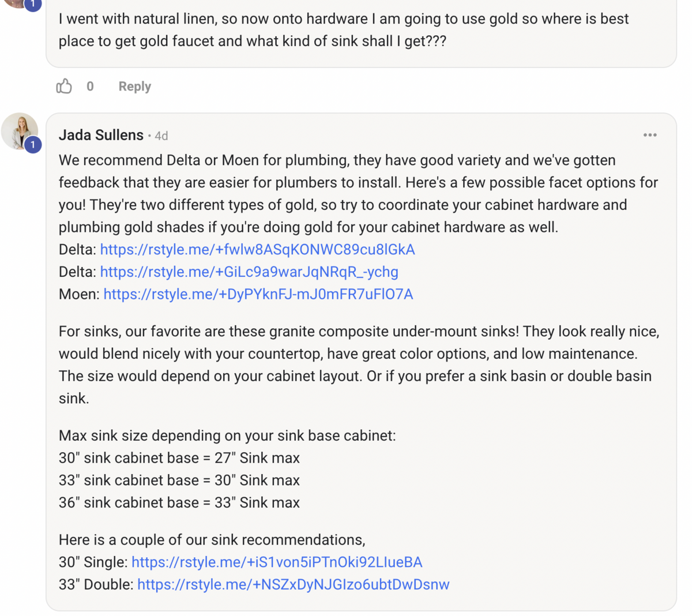Click the granite composite sinks paragraph
The width and height of the screenshot is (692, 616).
[x=359, y=365]
